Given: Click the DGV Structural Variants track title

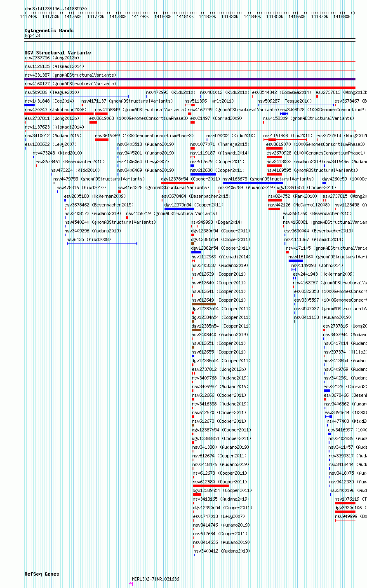Looking at the screenshot, I should pyautogui.click(x=57, y=53).
